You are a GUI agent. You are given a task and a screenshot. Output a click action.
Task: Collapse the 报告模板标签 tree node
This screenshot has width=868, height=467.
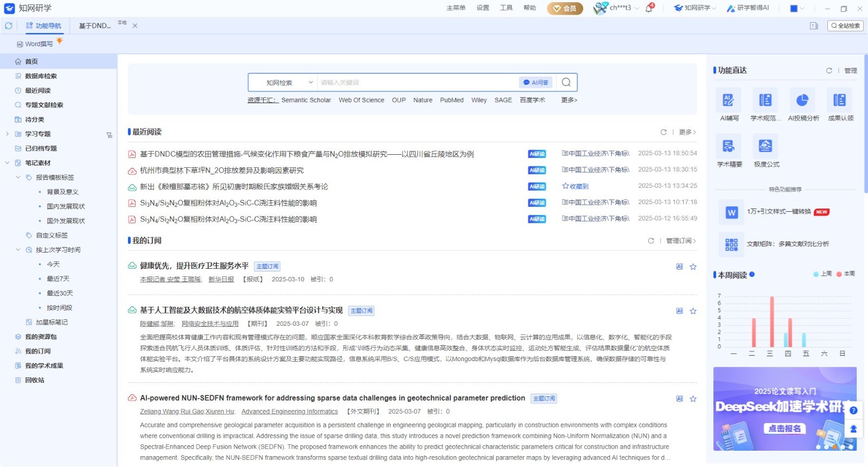(x=18, y=178)
